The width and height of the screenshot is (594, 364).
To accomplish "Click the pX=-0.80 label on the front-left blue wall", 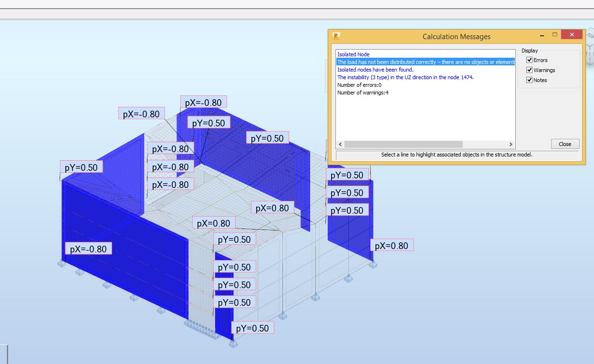I will [88, 249].
